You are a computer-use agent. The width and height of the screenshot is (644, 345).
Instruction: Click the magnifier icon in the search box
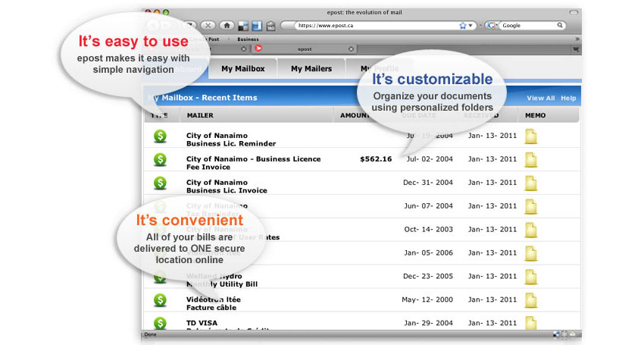pyautogui.click(x=559, y=26)
